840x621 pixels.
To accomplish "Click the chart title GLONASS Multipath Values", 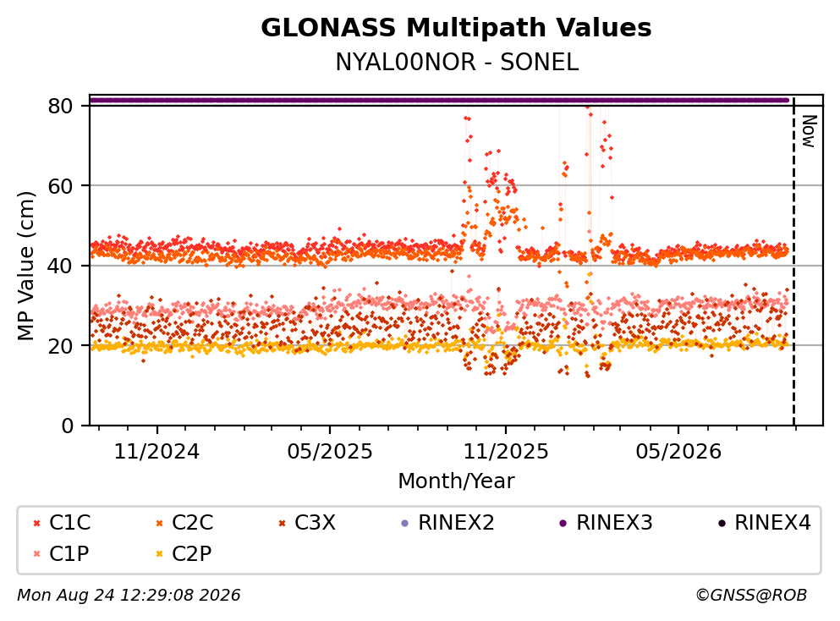I will point(456,28).
